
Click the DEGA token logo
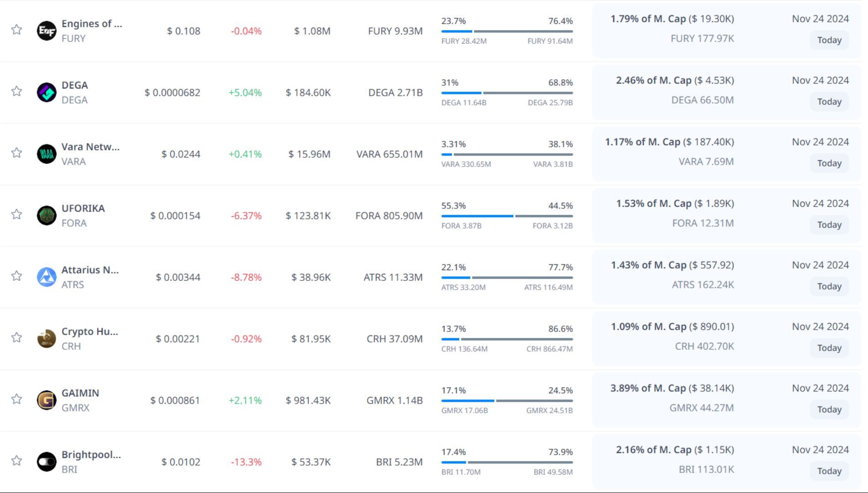(46, 93)
